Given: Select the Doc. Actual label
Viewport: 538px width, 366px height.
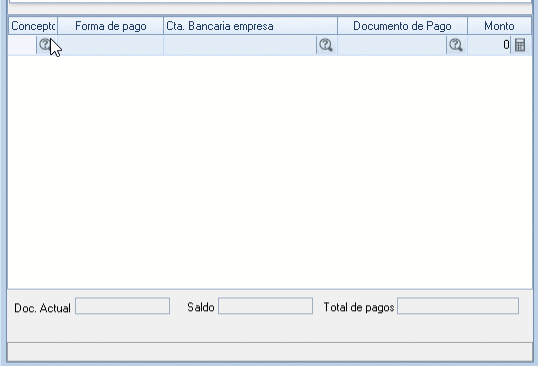Looking at the screenshot, I should click(42, 308).
